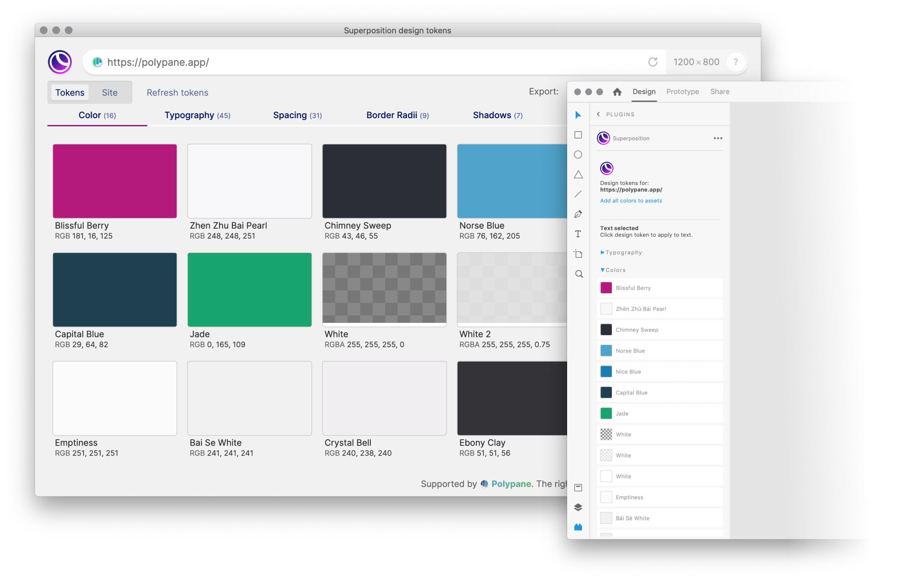Click the circle tool icon
The width and height of the screenshot is (924, 580).
[578, 155]
